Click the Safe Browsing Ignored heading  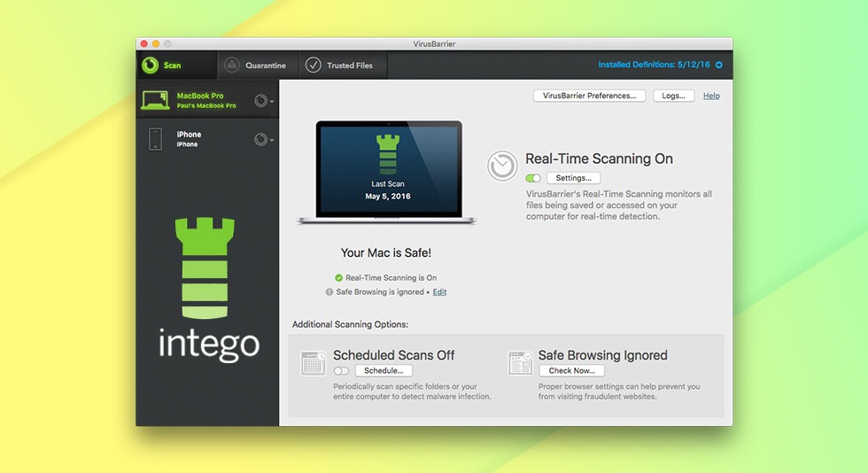(x=603, y=355)
